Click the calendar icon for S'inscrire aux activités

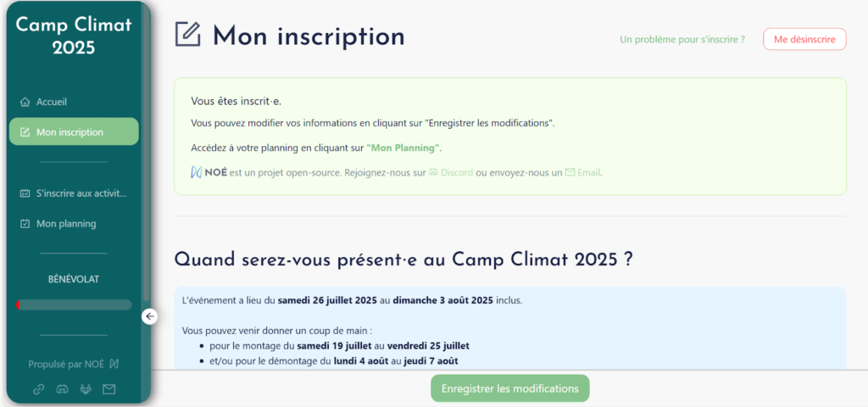point(25,194)
